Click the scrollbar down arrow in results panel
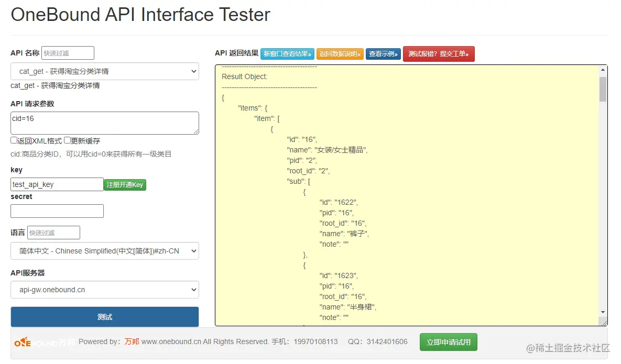The width and height of the screenshot is (621, 364). (x=603, y=312)
